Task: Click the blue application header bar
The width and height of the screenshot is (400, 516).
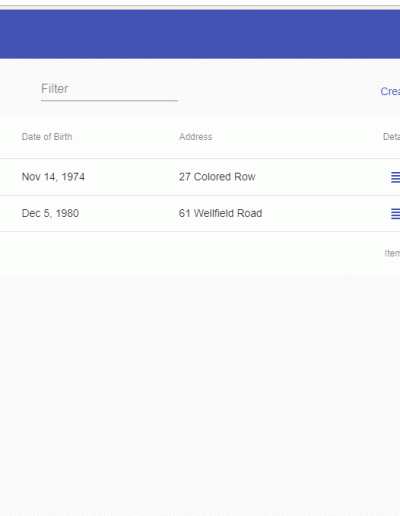Action: [200, 34]
